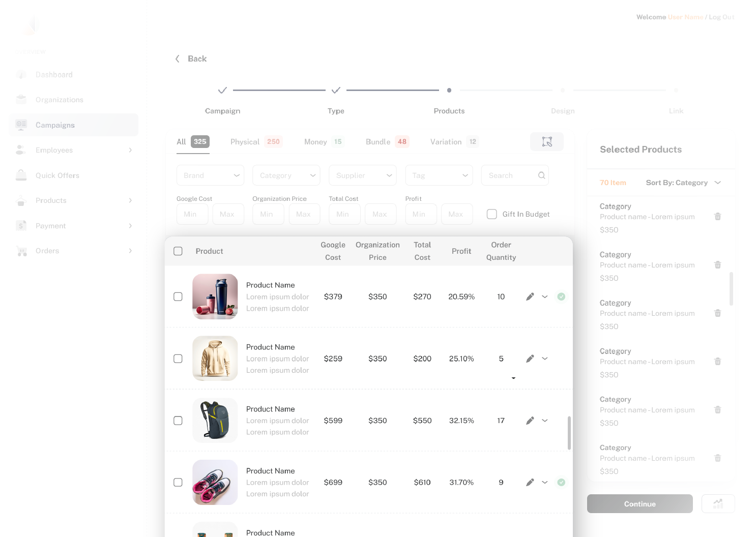
Task: Open the Brand filter dropdown
Action: (210, 175)
